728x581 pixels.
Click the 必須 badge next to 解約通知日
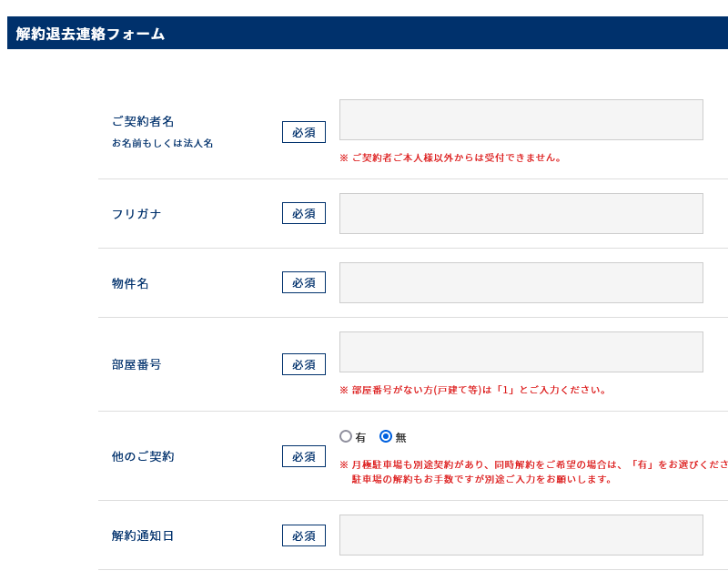303,535
